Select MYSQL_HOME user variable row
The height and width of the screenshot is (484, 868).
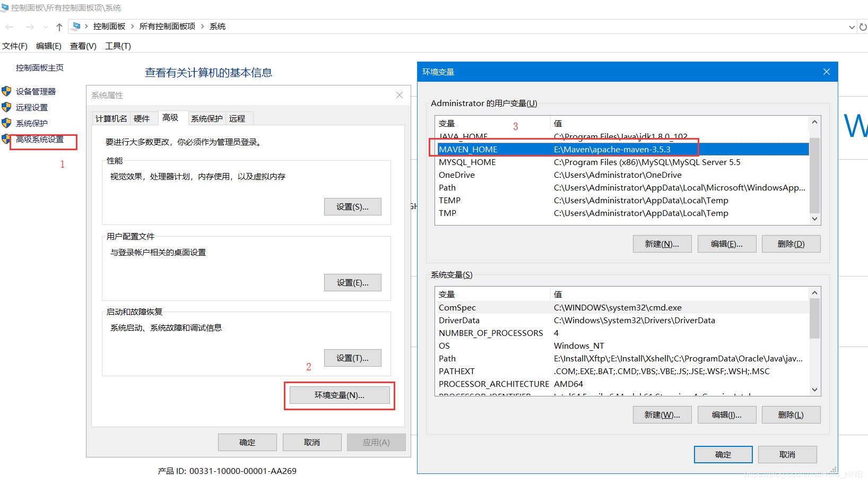coord(623,162)
